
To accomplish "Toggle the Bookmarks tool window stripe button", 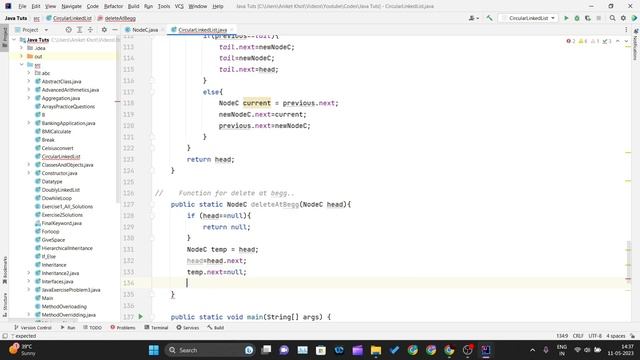I will point(4,270).
